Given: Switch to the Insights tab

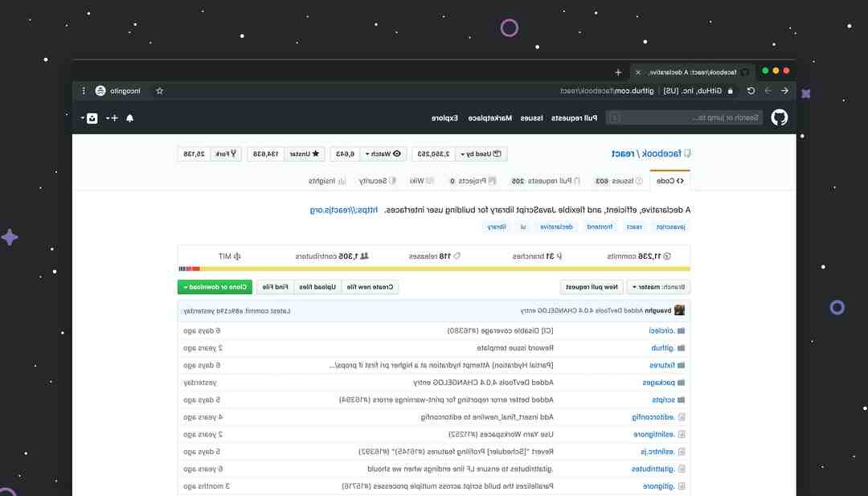Looking at the screenshot, I should (327, 181).
